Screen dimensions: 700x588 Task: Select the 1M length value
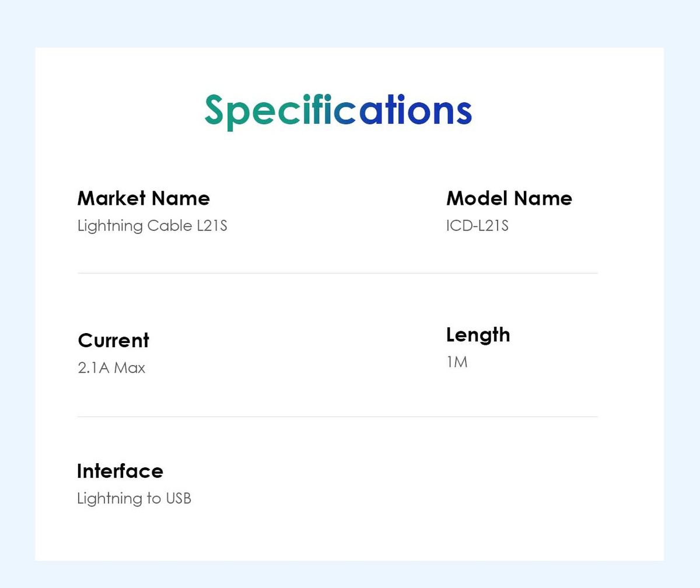(457, 362)
